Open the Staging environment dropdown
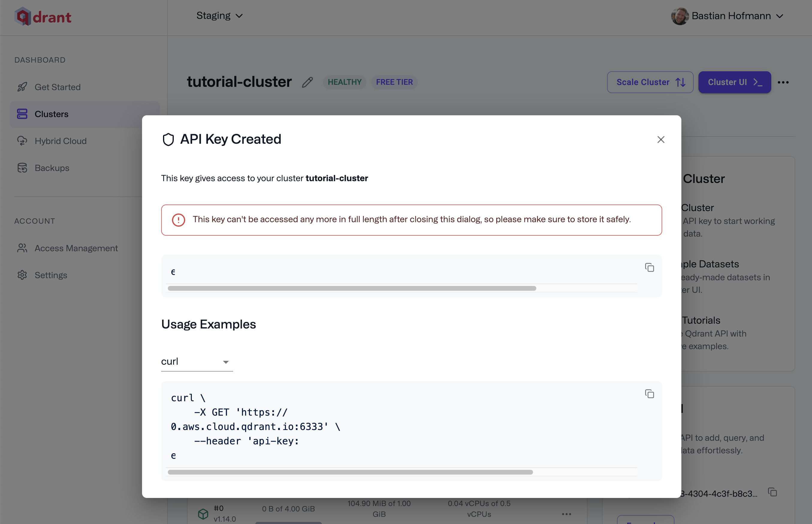Viewport: 812px width, 524px height. coord(219,16)
